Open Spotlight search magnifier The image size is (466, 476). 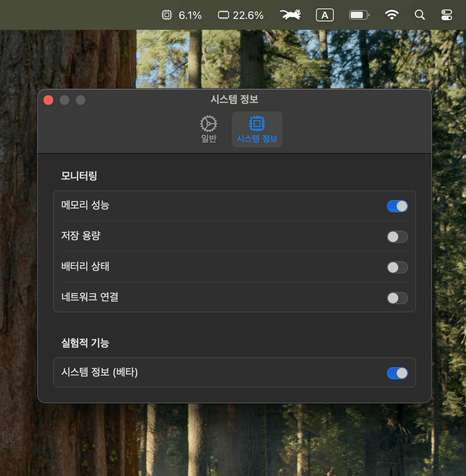[420, 15]
